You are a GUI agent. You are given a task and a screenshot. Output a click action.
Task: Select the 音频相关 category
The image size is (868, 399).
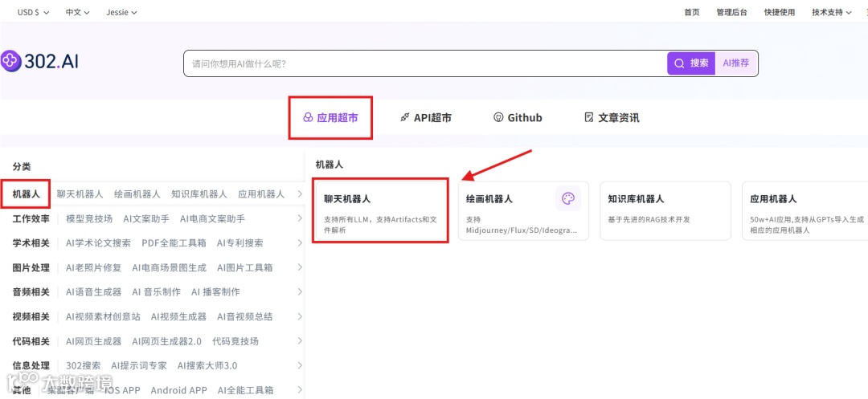31,291
